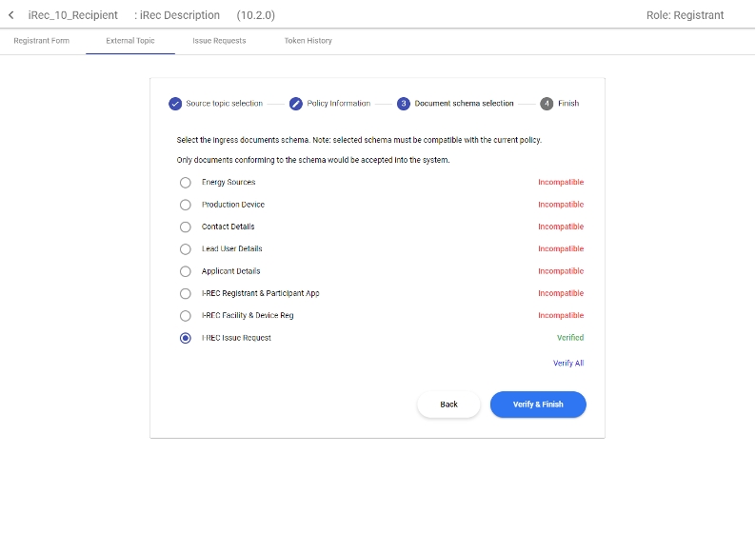Click the back arrow next to iRec_10_Recipient
This screenshot has width=756, height=533.
coord(11,15)
